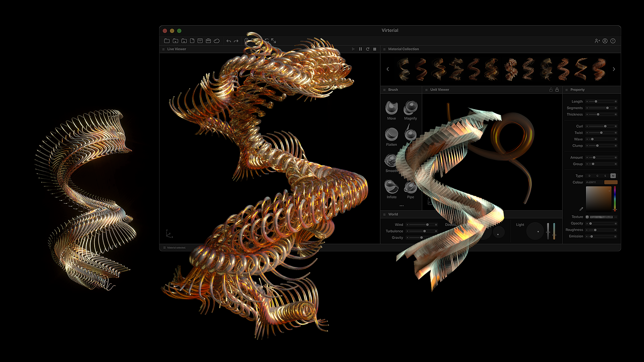This screenshot has width=644, height=362.
Task: Click the briefcase toolbar icon
Action: click(208, 41)
